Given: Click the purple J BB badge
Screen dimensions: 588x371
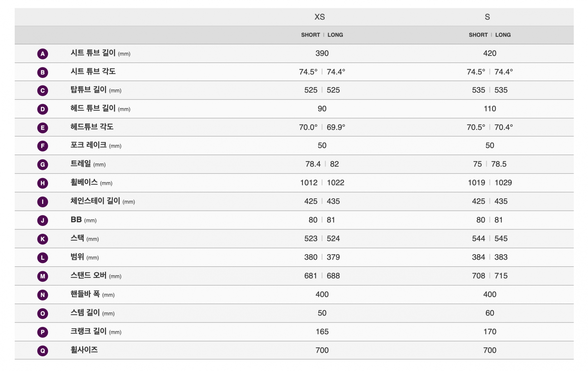Looking at the screenshot, I should coord(43,220).
